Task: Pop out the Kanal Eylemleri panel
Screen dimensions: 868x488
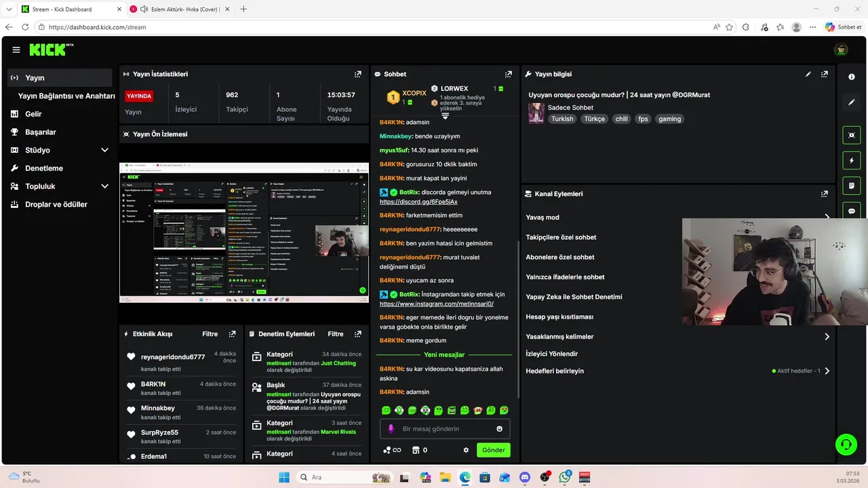Action: [825, 194]
